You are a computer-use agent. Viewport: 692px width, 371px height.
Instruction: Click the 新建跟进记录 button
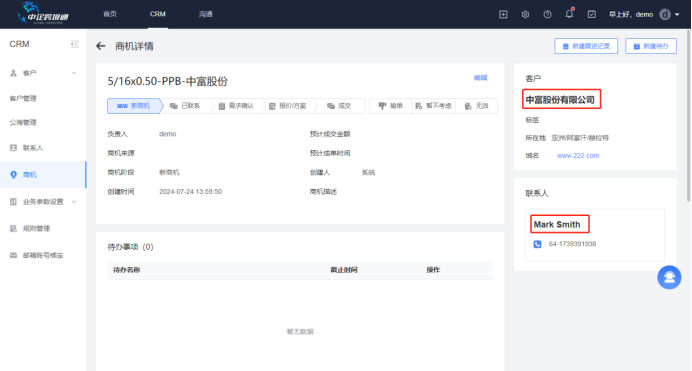click(x=586, y=46)
